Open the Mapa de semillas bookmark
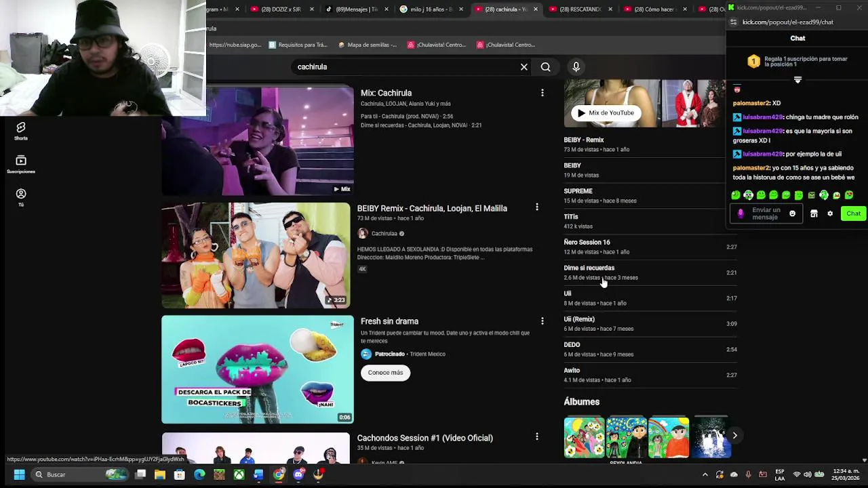The height and width of the screenshot is (488, 868). click(x=367, y=45)
